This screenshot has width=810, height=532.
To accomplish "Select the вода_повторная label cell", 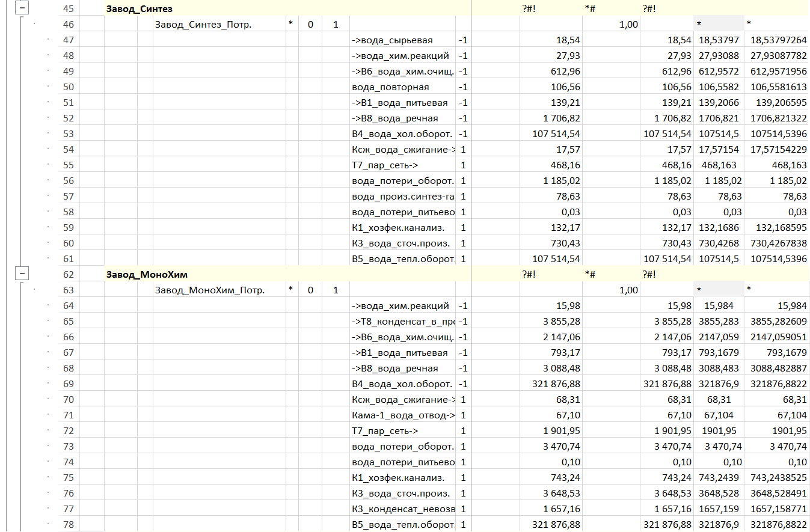I will pos(391,87).
